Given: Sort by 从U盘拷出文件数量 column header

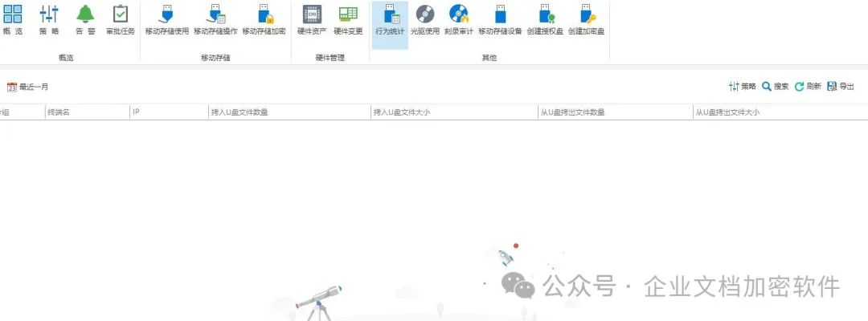Looking at the screenshot, I should [x=615, y=112].
